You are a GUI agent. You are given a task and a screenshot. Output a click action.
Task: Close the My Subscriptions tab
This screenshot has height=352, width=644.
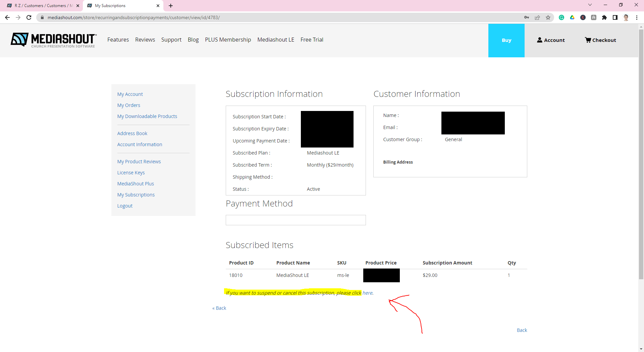tap(158, 6)
